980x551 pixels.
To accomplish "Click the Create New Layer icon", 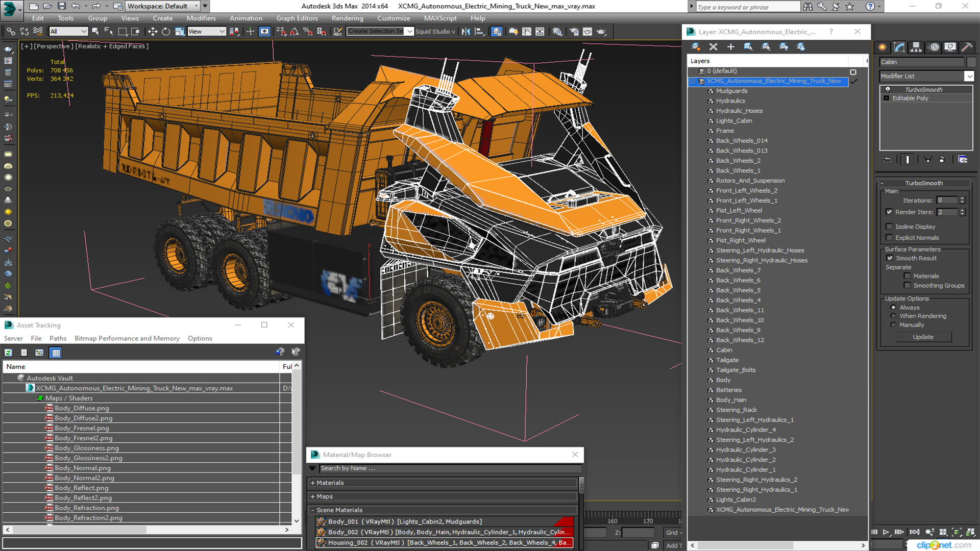I will 696,47.
